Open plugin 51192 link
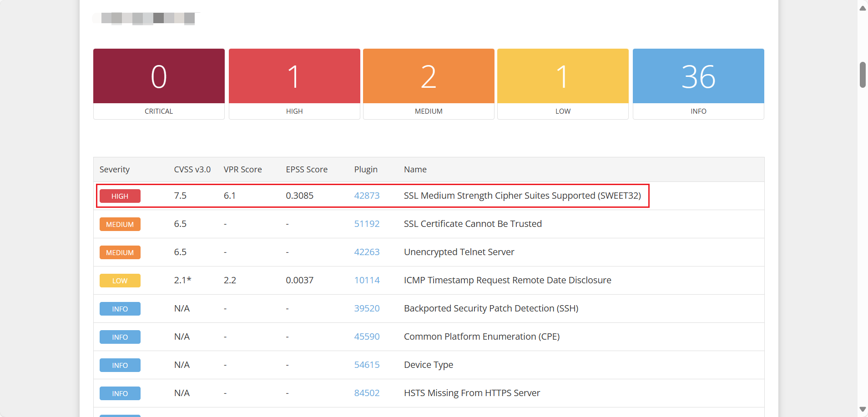 367,224
